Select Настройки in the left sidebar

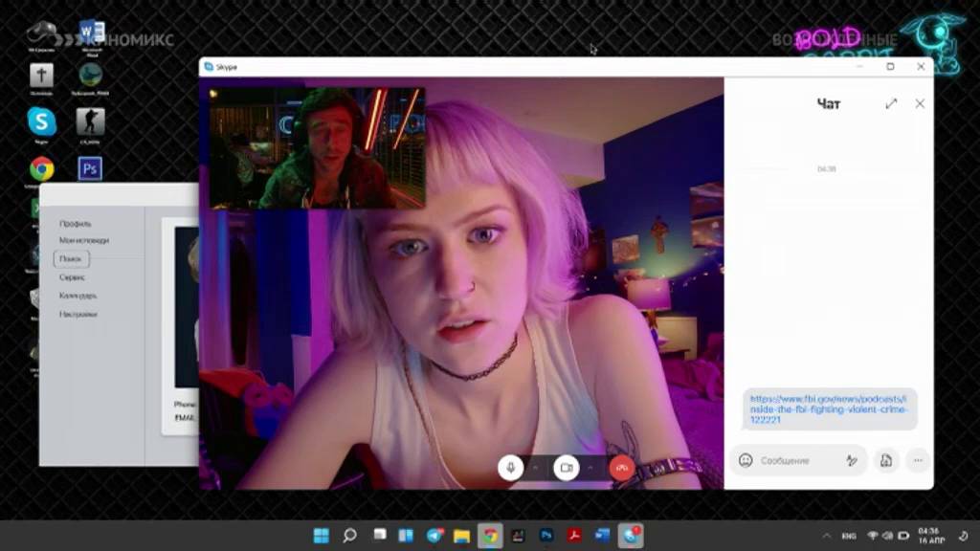(78, 314)
